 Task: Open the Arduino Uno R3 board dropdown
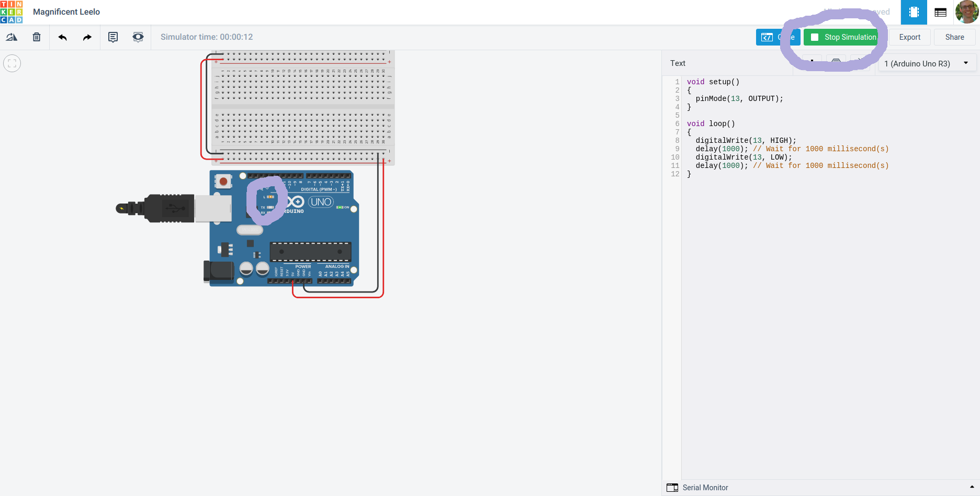927,63
